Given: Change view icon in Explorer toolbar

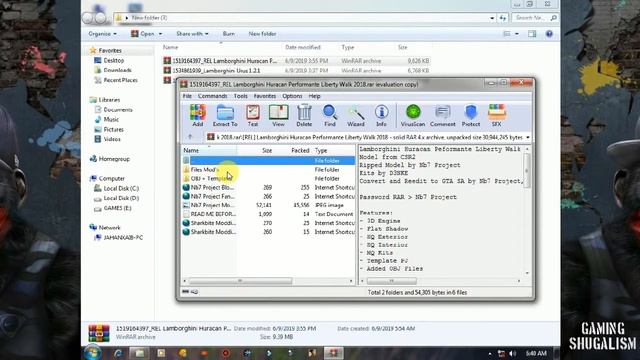Looking at the screenshot, I should (507, 34).
